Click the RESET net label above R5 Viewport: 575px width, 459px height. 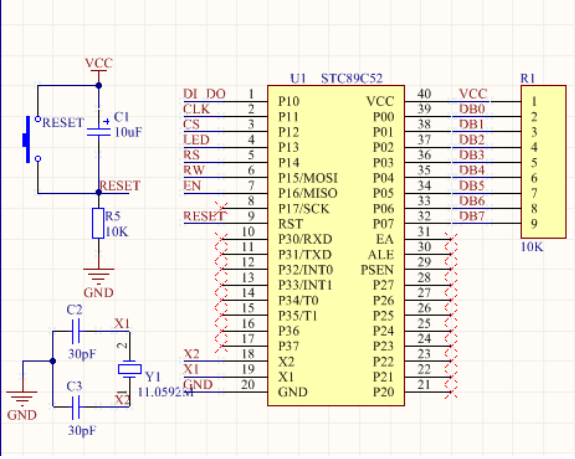click(120, 186)
